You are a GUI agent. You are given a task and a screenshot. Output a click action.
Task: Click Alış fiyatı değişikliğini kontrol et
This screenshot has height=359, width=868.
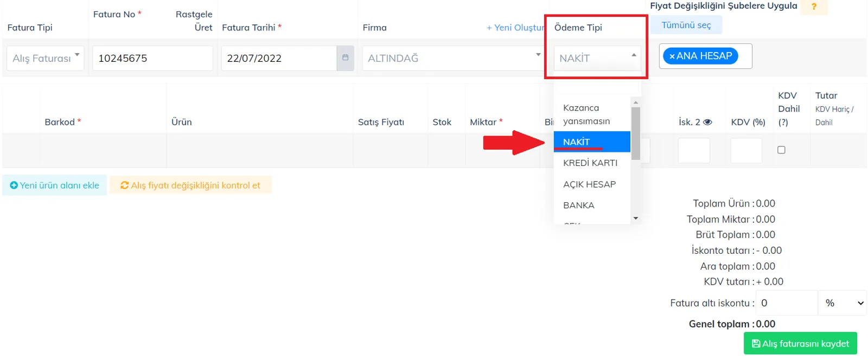[190, 185]
